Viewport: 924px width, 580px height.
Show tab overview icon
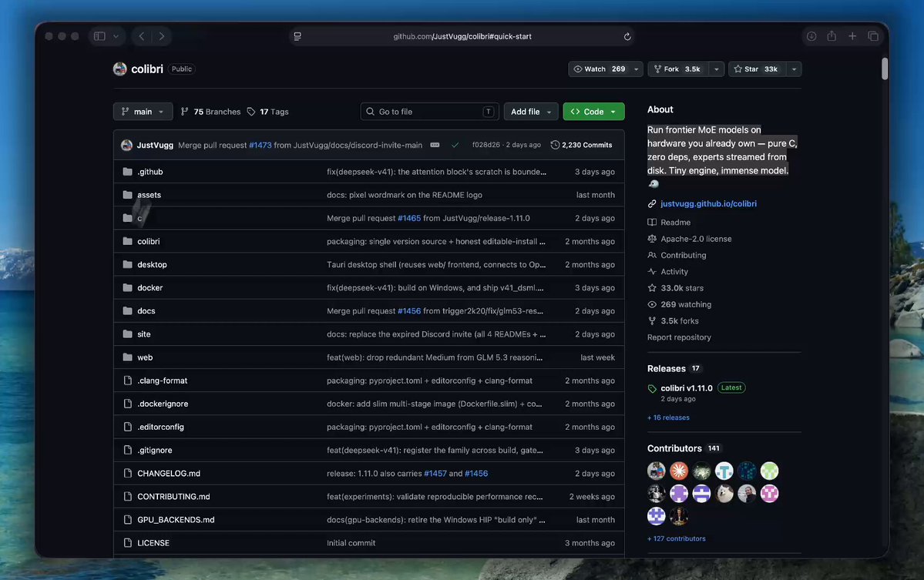873,36
